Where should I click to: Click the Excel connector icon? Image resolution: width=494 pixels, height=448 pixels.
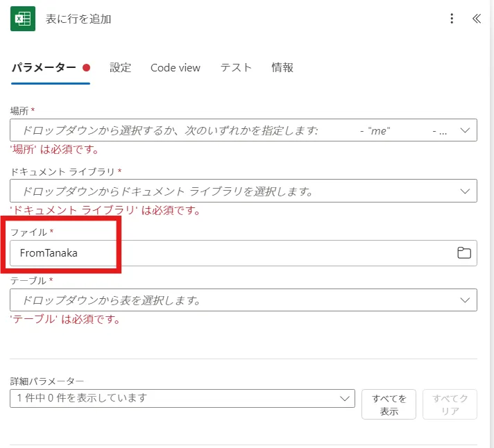[x=23, y=19]
